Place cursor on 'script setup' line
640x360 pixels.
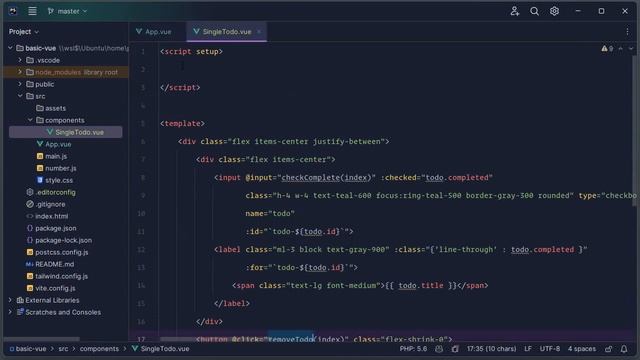191,51
